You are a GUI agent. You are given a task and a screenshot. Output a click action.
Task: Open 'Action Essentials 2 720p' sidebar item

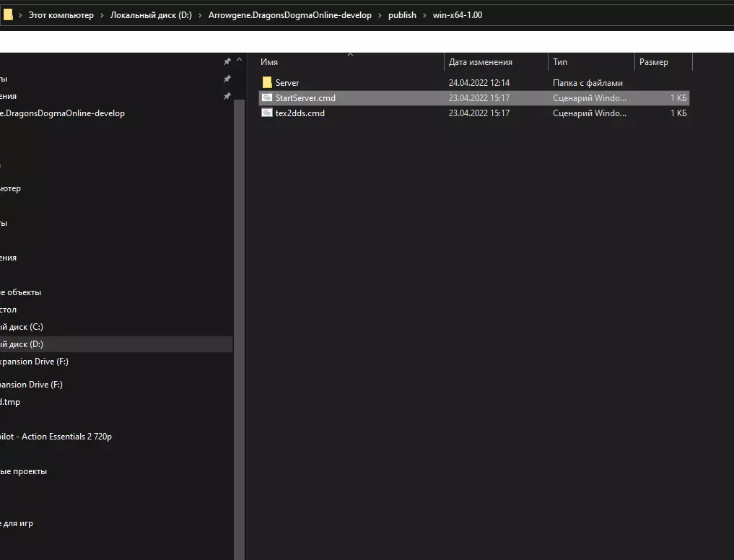[x=56, y=437]
